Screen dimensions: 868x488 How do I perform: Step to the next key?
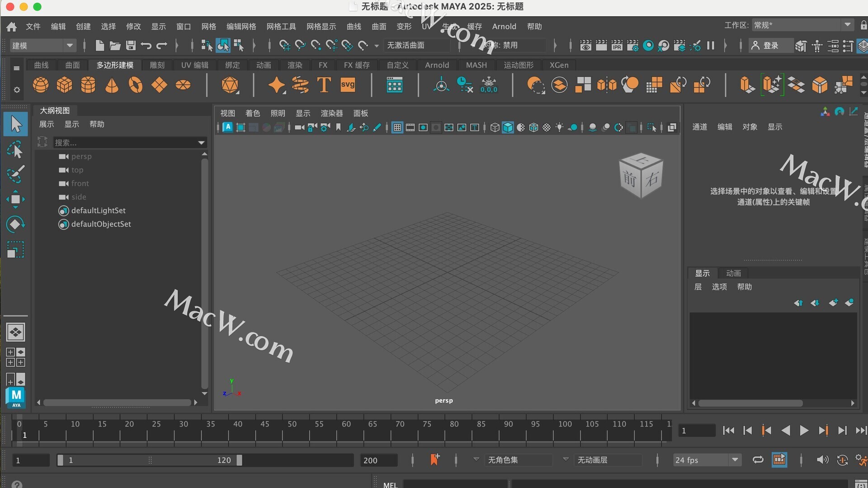(823, 431)
